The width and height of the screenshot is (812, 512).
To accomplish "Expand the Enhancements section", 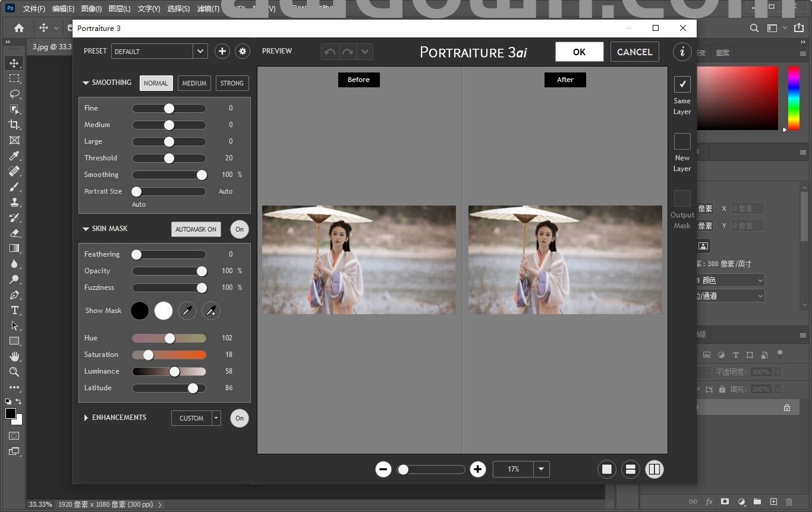I will tap(86, 418).
